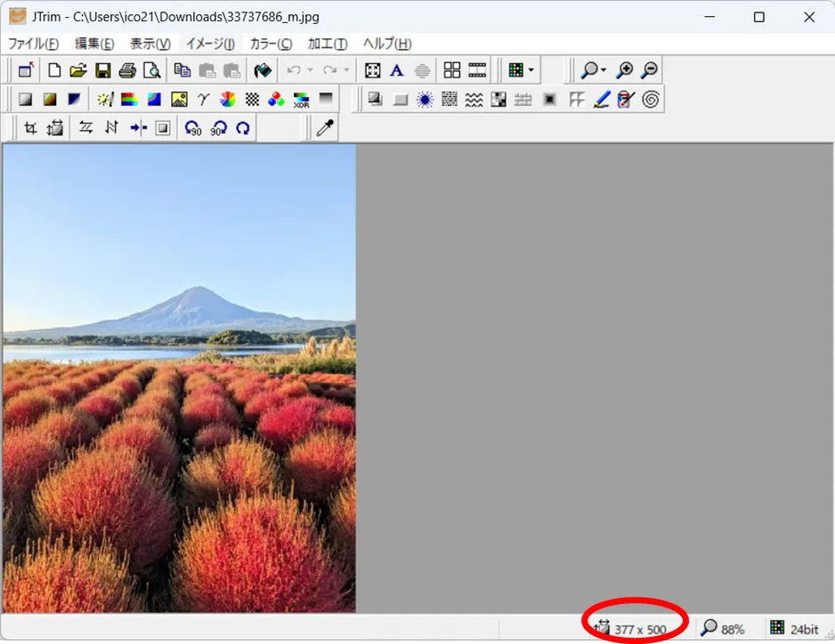835x644 pixels.
Task: Open the ファイル(F) menu
Action: pos(34,44)
